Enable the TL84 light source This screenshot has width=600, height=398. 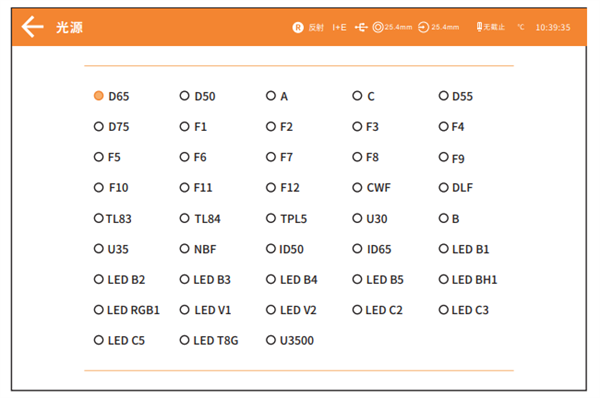pos(184,218)
